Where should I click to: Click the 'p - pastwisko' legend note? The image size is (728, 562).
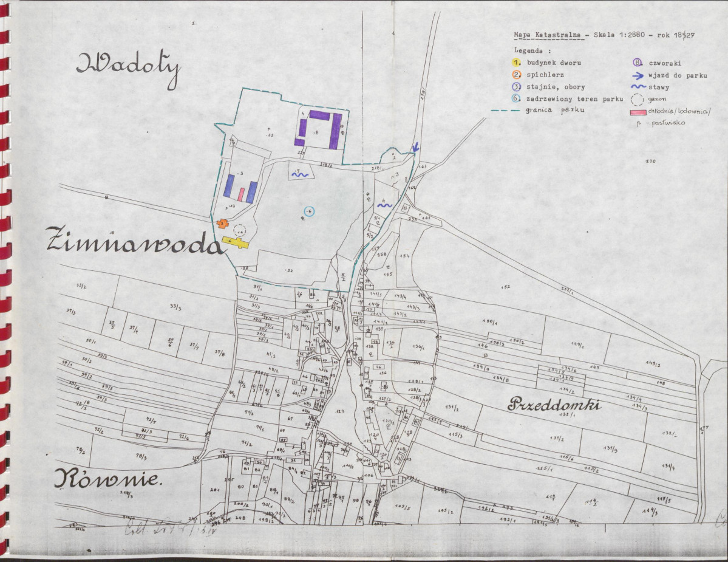click(x=661, y=123)
